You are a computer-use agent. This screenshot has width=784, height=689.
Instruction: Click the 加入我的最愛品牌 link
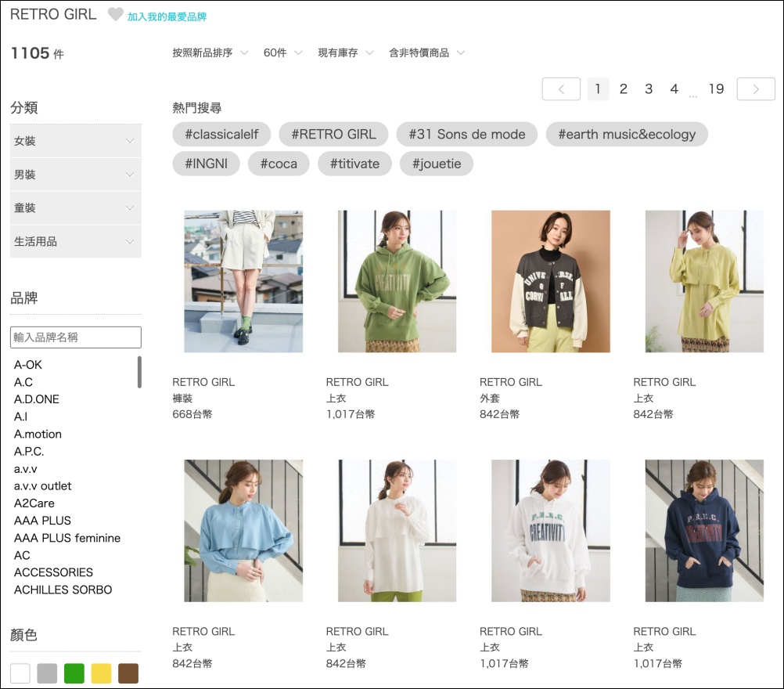167,17
